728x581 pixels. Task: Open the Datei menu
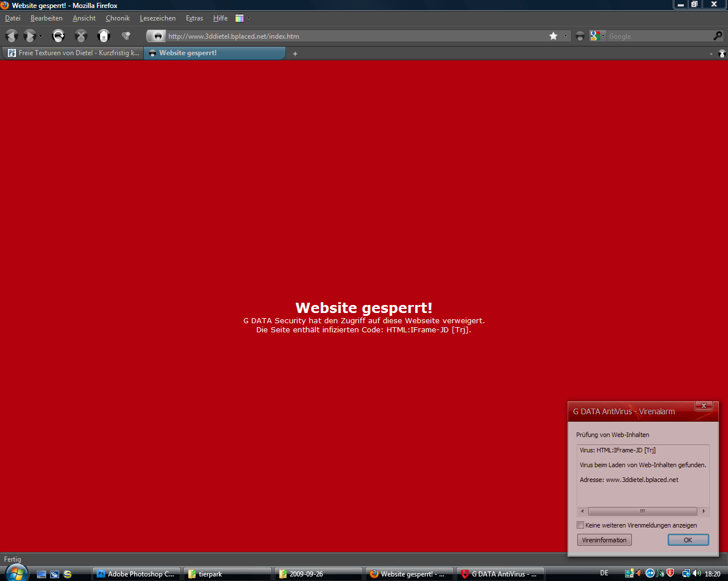pos(13,18)
